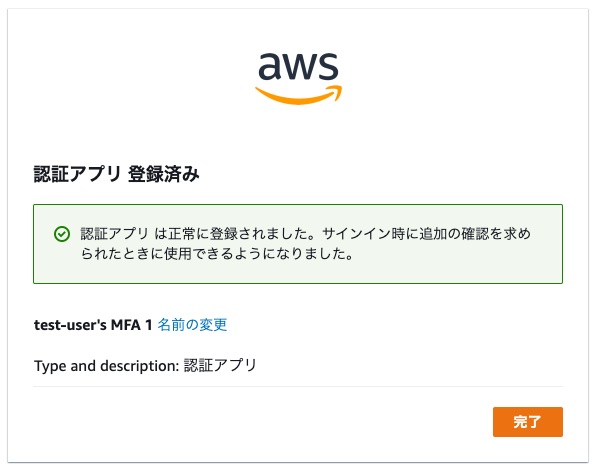Click the サインイン時 phrase in the alert message
The image size is (600, 474).
click(x=364, y=234)
